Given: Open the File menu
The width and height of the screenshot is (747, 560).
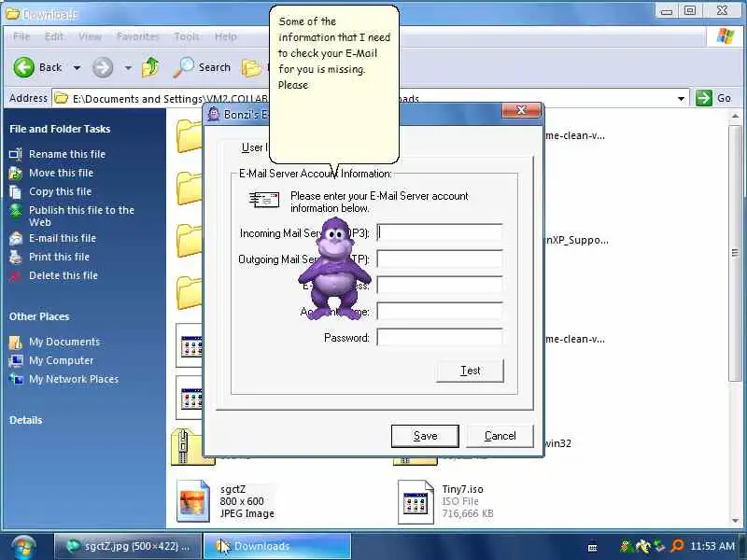Looking at the screenshot, I should click(21, 36).
